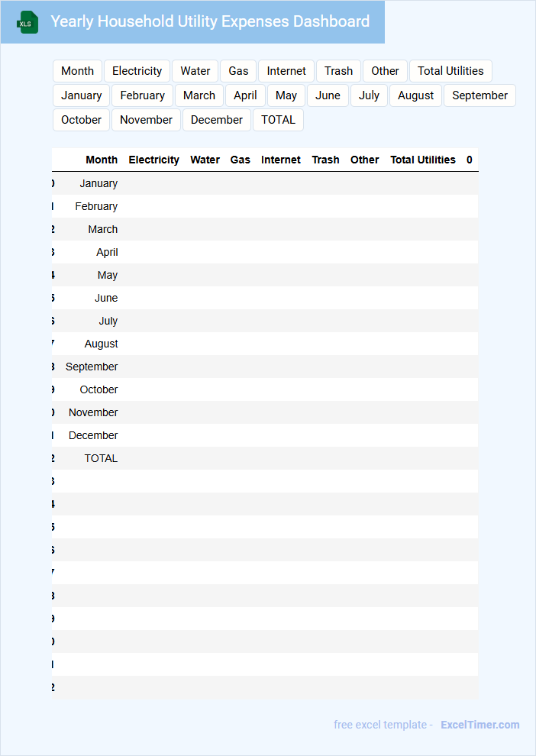The height and width of the screenshot is (756, 536).
Task: Click the Electricity column header in table
Action: [x=153, y=160]
